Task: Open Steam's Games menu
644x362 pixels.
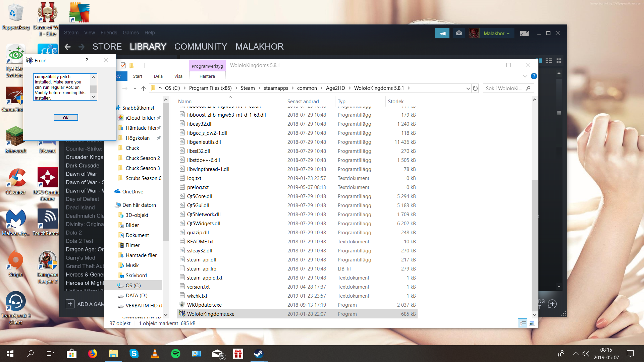Action: point(131,33)
